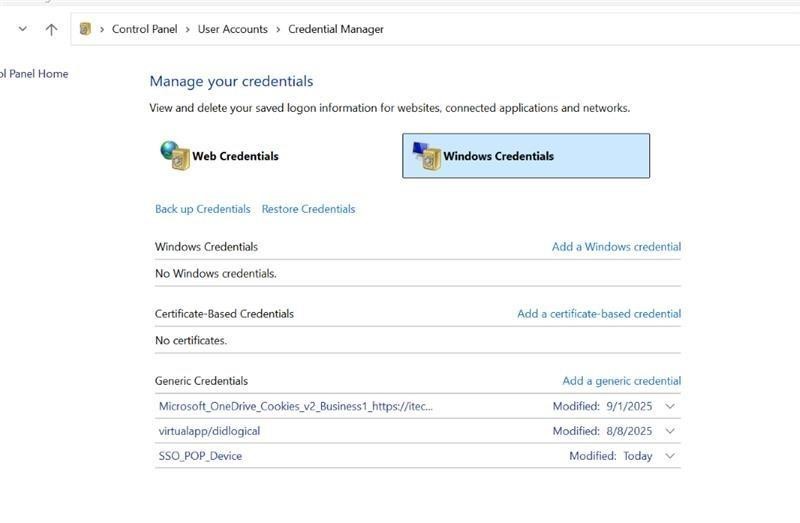Click the Windows Credentials monitor vault icon
Screen dimensions: 800x523
click(x=427, y=156)
